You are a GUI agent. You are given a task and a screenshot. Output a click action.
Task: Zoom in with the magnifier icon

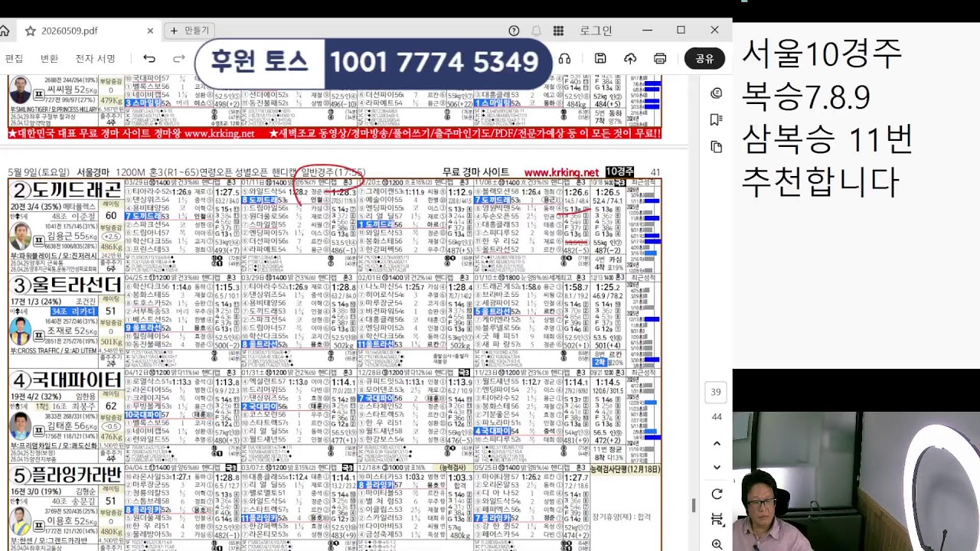click(717, 544)
